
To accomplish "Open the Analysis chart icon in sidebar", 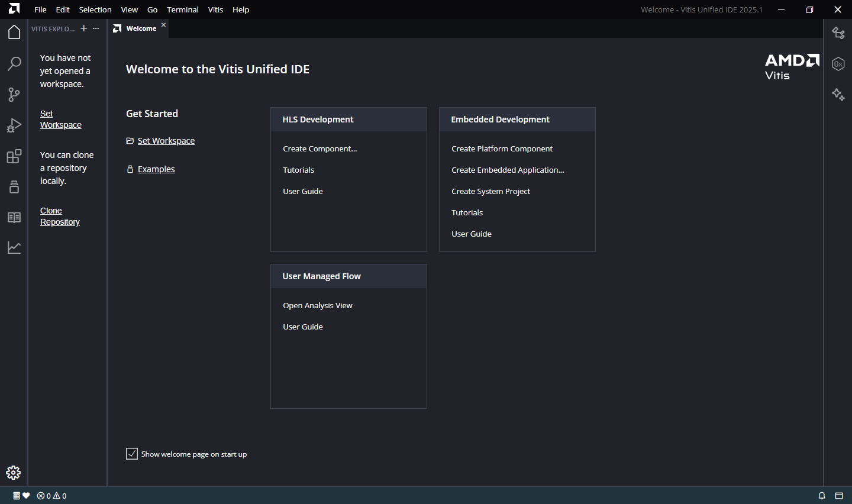I will point(14,248).
